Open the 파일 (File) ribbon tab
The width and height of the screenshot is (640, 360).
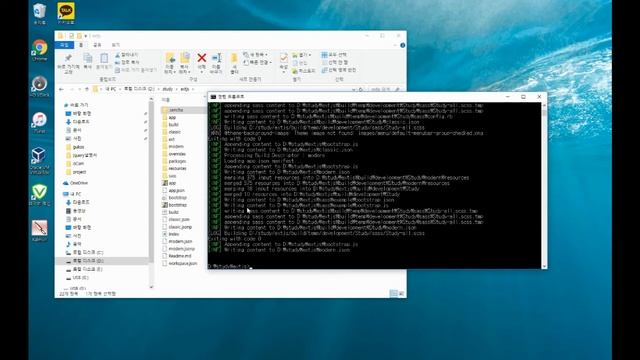[64, 45]
